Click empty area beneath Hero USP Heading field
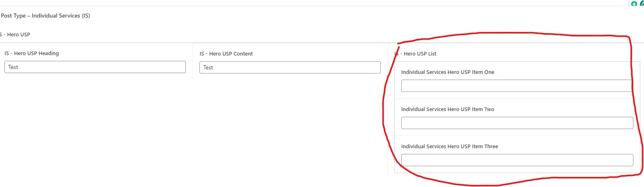Image resolution: width=644 pixels, height=187 pixels. pos(95,122)
